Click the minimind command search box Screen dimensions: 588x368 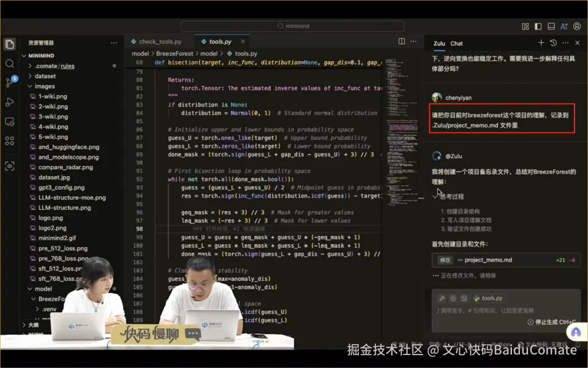point(293,26)
